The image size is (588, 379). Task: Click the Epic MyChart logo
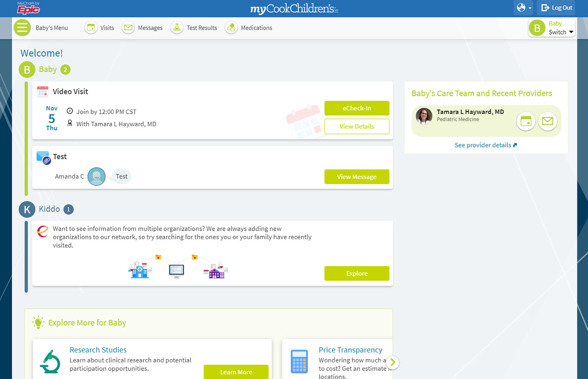click(x=29, y=8)
